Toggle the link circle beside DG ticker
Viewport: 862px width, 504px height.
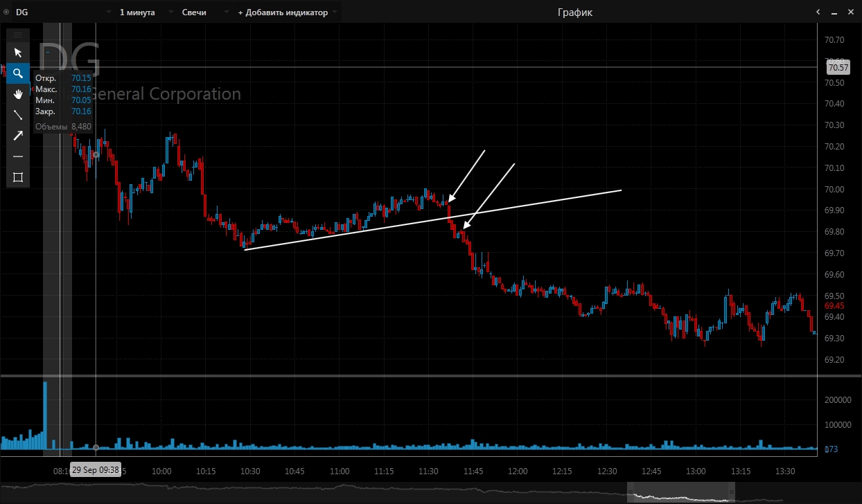7,12
